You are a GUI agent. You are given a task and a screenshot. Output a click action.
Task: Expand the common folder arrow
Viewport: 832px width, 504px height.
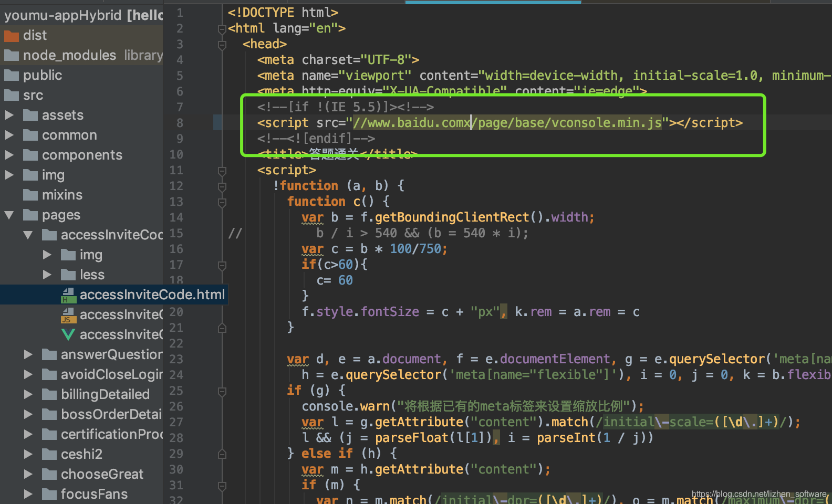pyautogui.click(x=9, y=135)
